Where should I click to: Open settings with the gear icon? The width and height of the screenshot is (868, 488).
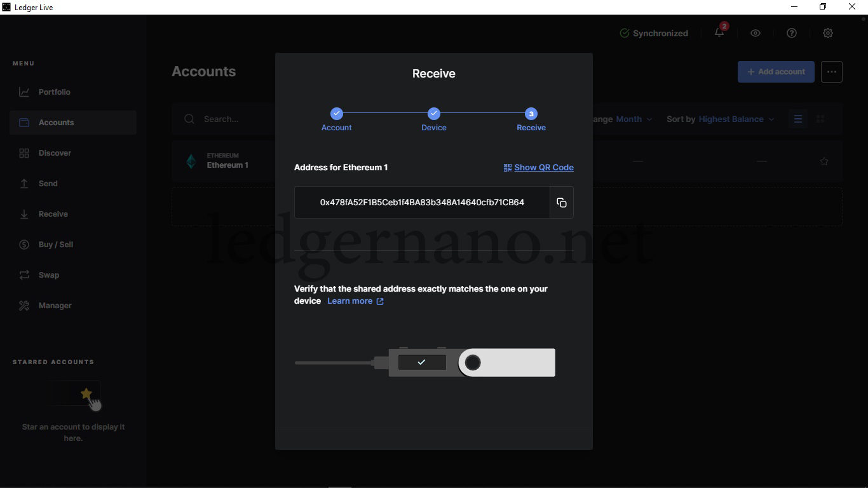click(828, 33)
